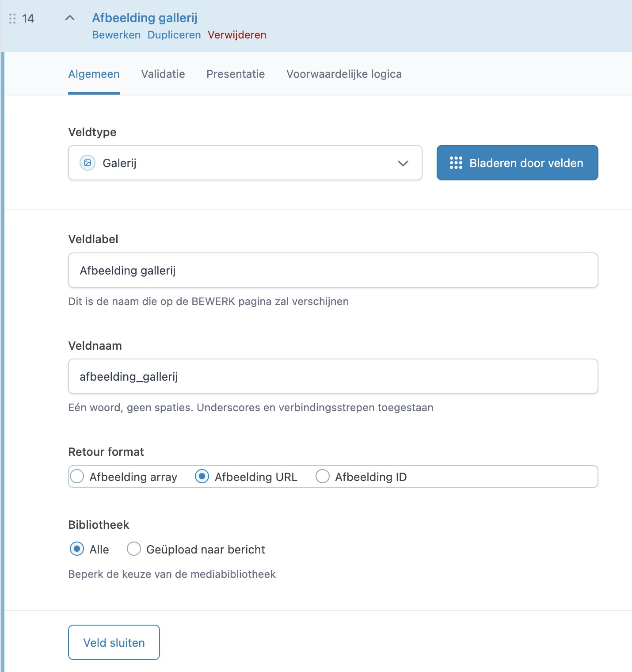Open the Galerij field type combo box
The width and height of the screenshot is (632, 672).
(245, 163)
